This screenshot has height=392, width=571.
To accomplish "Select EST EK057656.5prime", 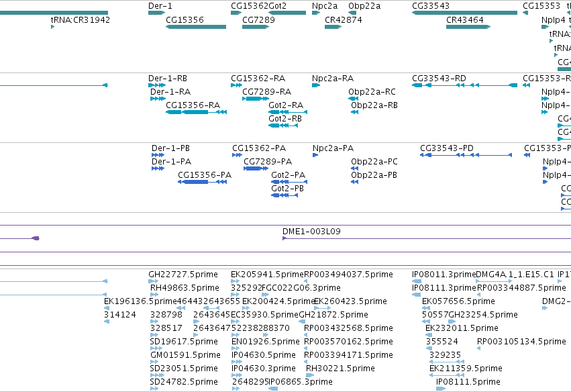I will 426,308.
